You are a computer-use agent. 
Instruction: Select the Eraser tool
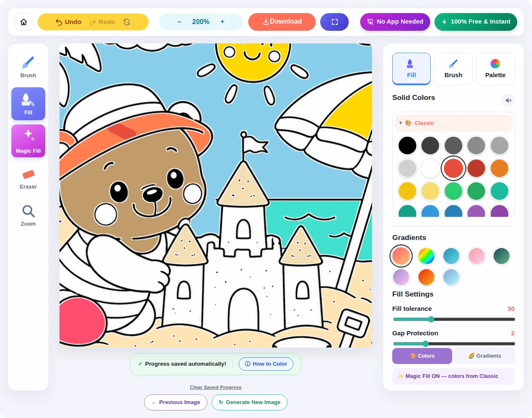[28, 178]
